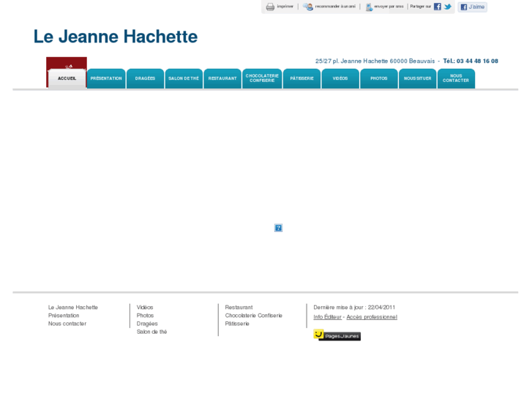Screen dimensions: 532x399
Task: Open footer link Vidéos
Action: pos(145,307)
